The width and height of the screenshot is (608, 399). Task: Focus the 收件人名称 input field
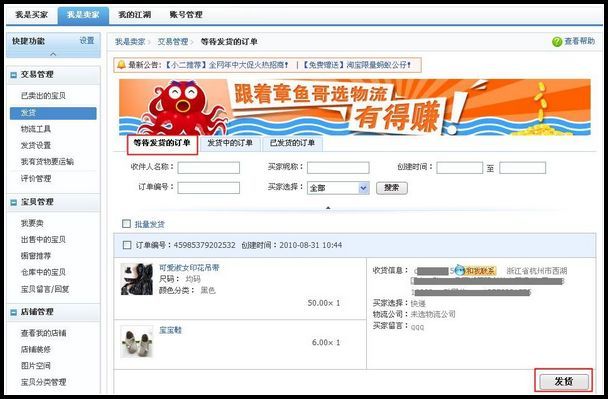[x=209, y=168]
